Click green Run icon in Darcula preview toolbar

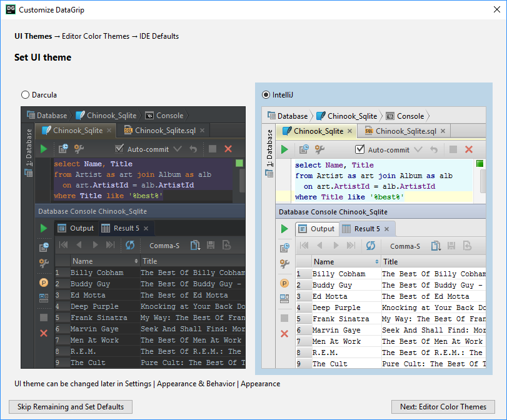[44, 149]
